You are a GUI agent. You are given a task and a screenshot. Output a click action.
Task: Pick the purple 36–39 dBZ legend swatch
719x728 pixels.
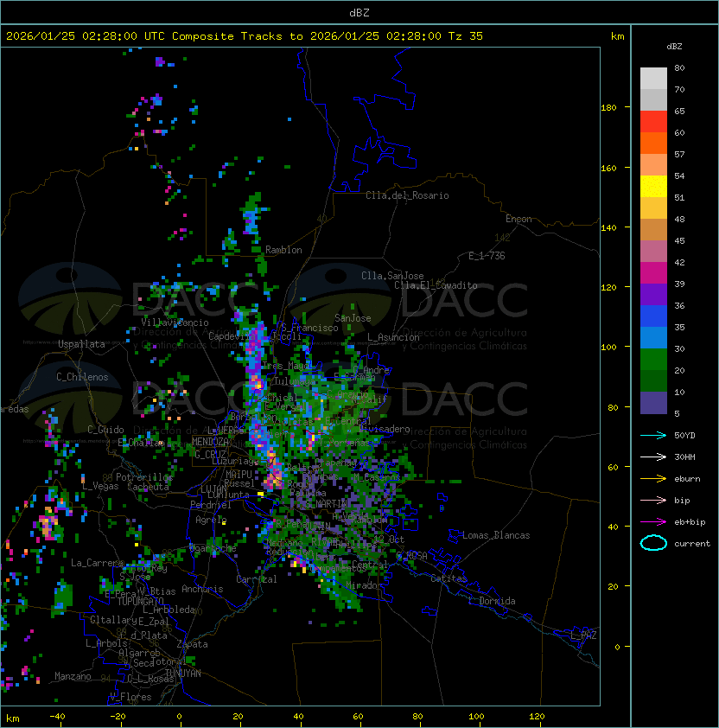pyautogui.click(x=653, y=294)
